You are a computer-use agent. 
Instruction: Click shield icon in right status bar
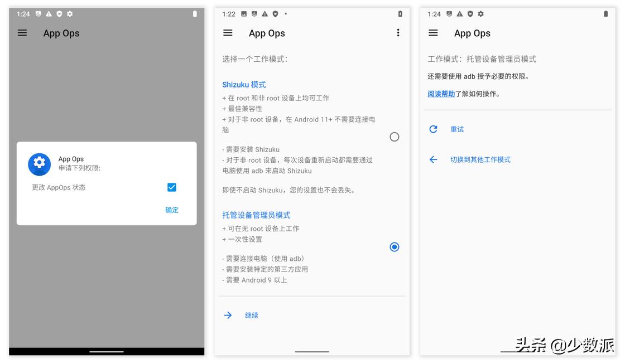pos(470,14)
